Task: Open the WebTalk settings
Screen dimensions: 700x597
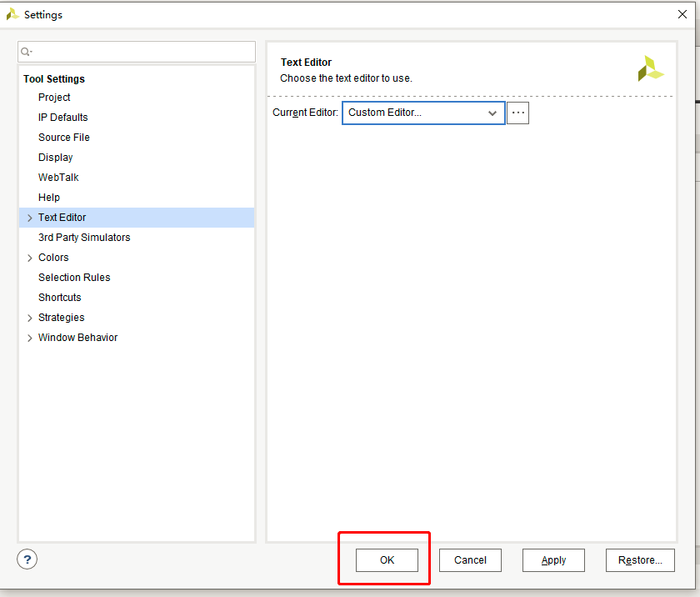Action: tap(58, 178)
